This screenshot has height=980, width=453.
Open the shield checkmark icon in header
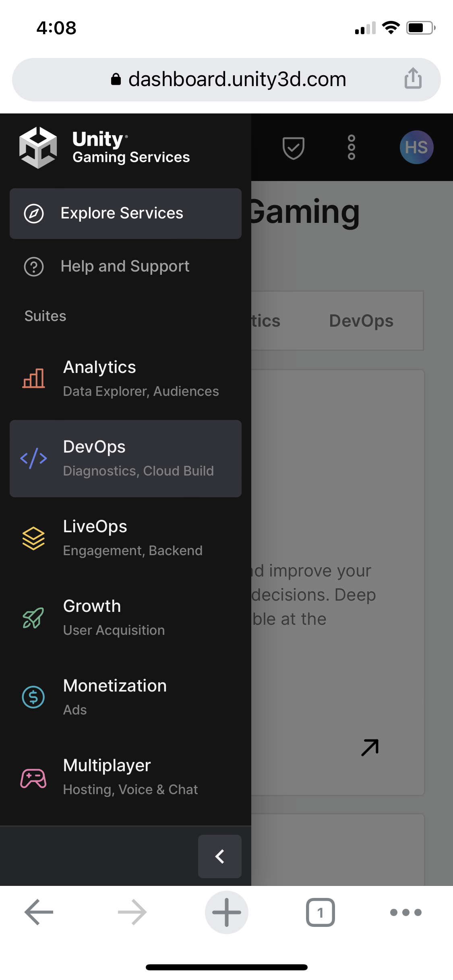pyautogui.click(x=293, y=148)
